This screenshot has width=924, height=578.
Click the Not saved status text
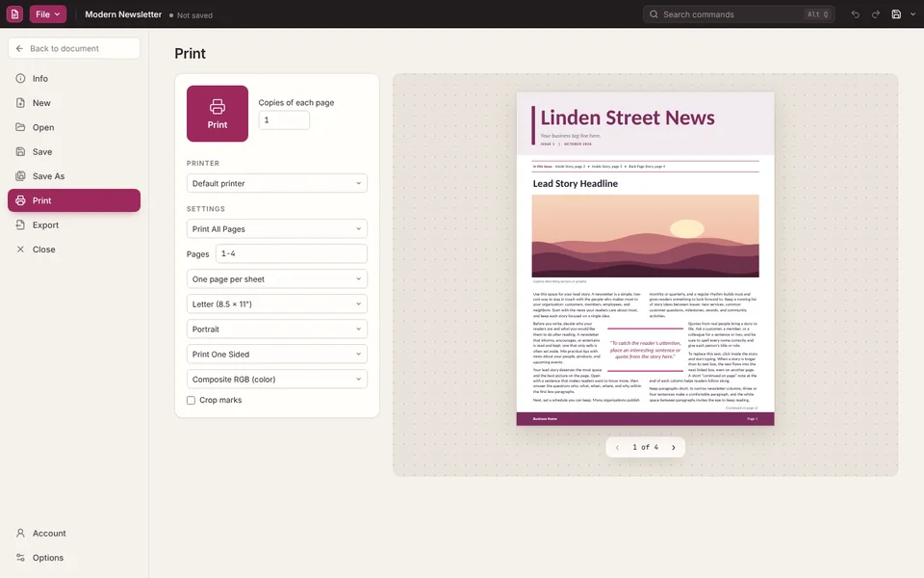194,15
